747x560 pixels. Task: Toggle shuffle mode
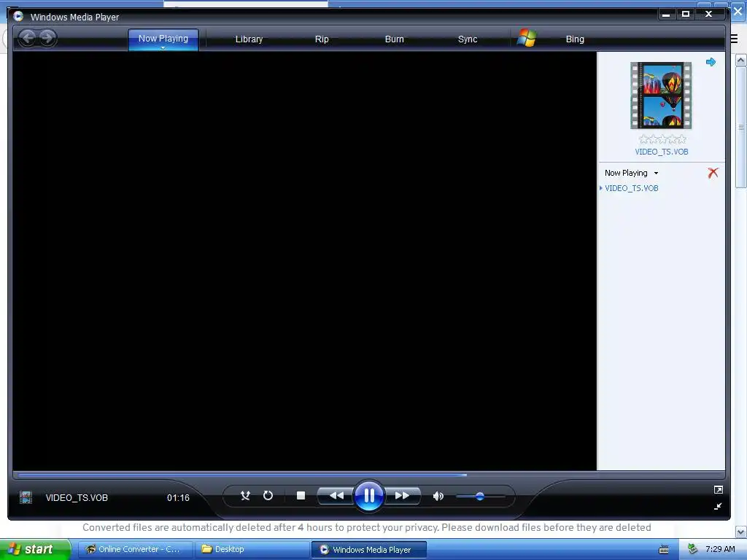tap(245, 496)
